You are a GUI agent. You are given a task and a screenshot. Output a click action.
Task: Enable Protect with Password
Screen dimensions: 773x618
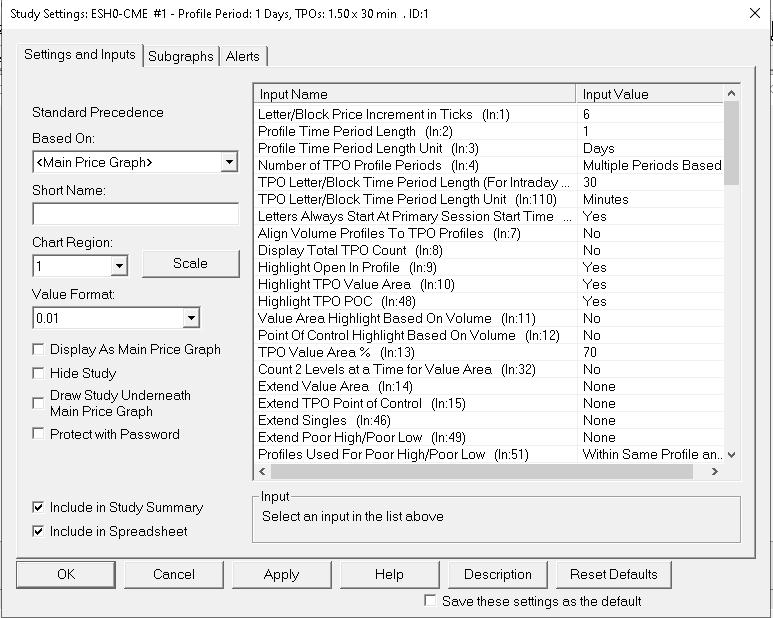(38, 434)
